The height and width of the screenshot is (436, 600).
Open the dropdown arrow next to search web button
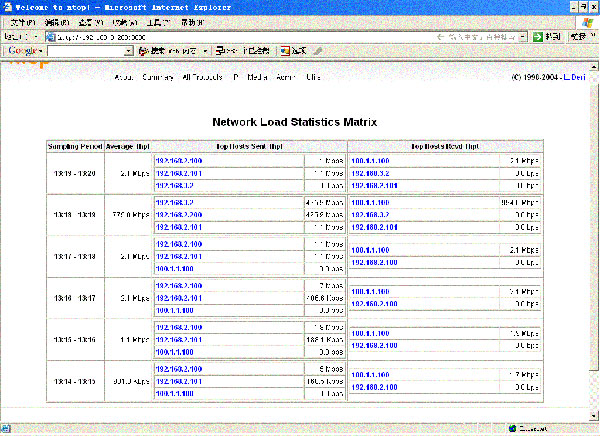(x=205, y=51)
